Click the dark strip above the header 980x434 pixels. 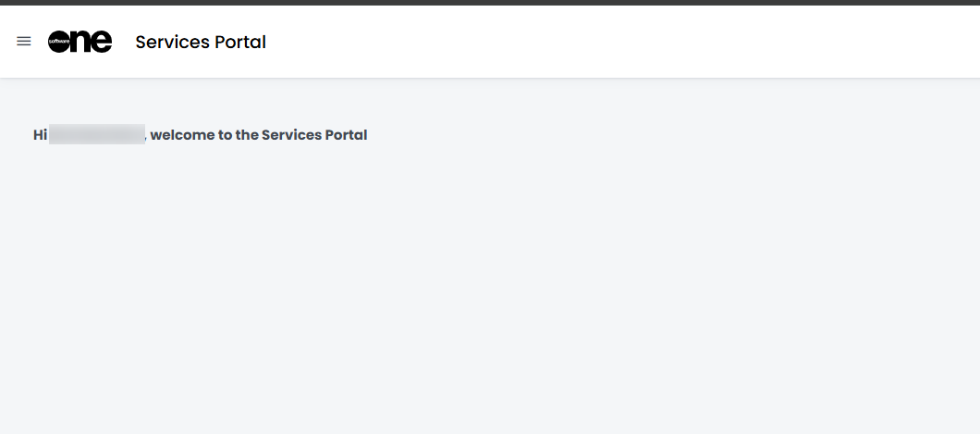click(x=490, y=3)
